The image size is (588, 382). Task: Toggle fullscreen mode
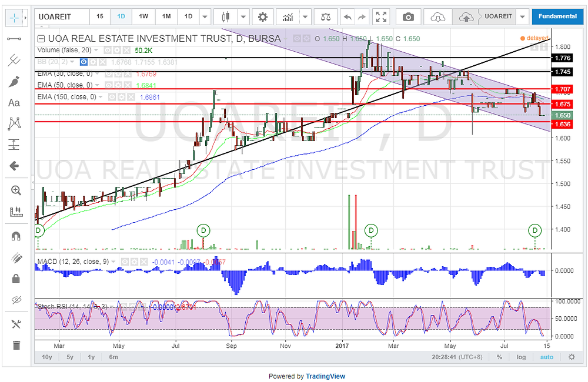(x=382, y=17)
